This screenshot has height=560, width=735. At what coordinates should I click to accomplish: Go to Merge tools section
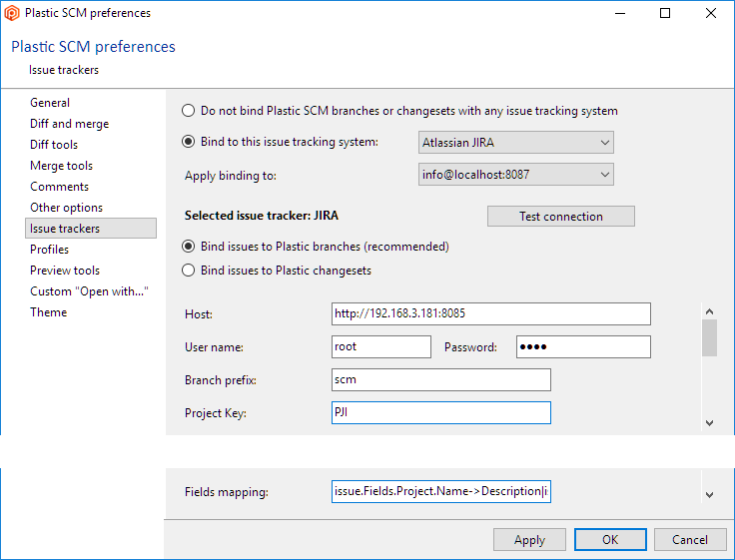tap(61, 166)
